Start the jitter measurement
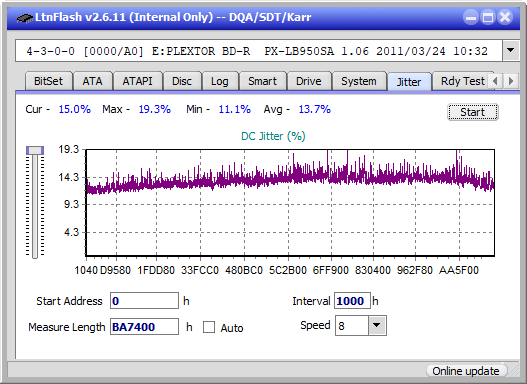Viewport: 527px width, 384px height. 473,112
